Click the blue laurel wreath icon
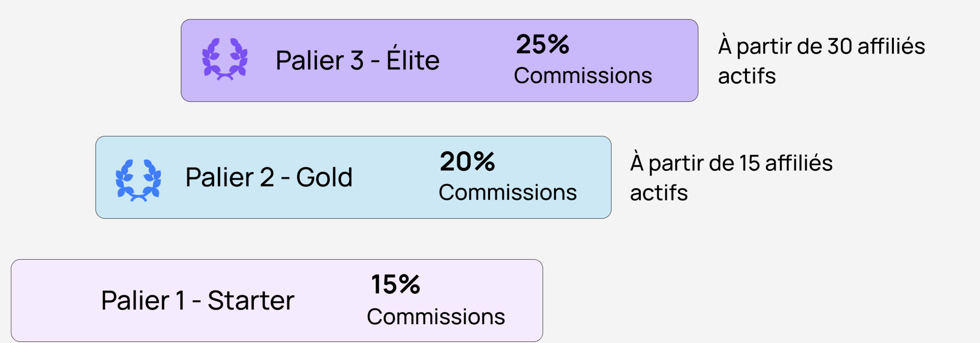This screenshot has width=980, height=343. pyautogui.click(x=138, y=180)
